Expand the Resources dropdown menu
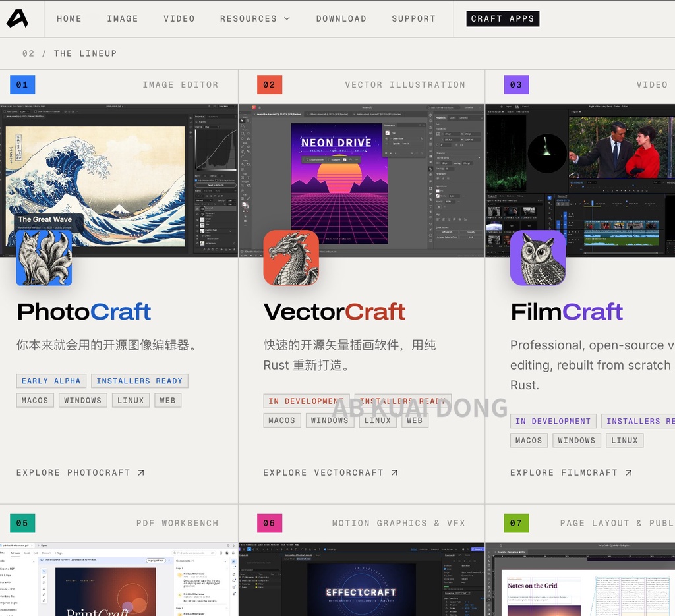Screen dimensions: 675x616 click(255, 19)
